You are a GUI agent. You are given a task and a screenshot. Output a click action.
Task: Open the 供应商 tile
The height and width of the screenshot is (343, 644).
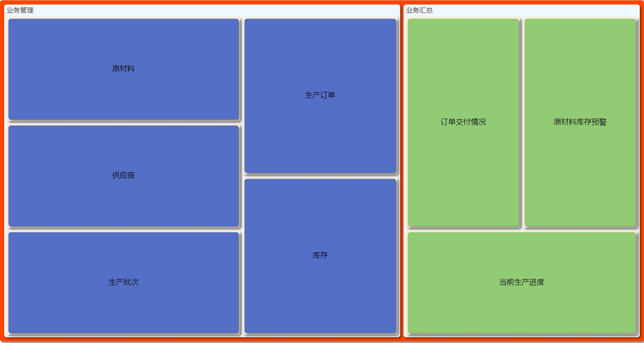(124, 176)
